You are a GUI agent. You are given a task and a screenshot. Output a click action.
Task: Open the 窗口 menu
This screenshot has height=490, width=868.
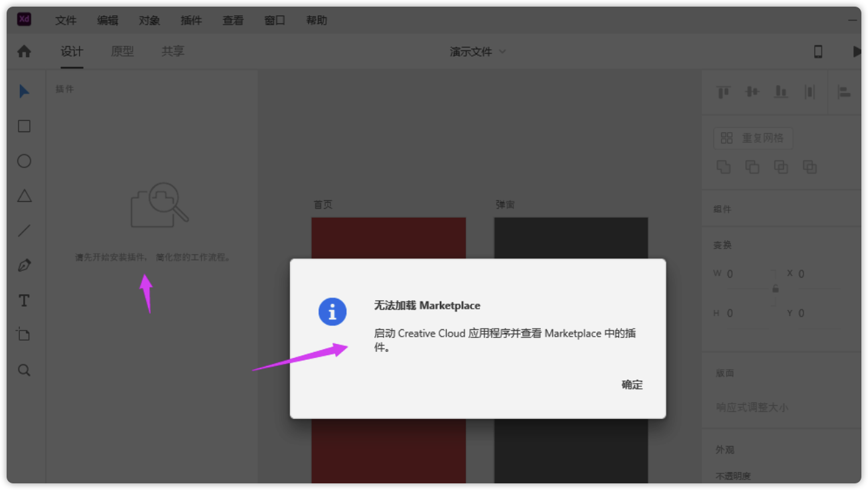click(x=275, y=21)
